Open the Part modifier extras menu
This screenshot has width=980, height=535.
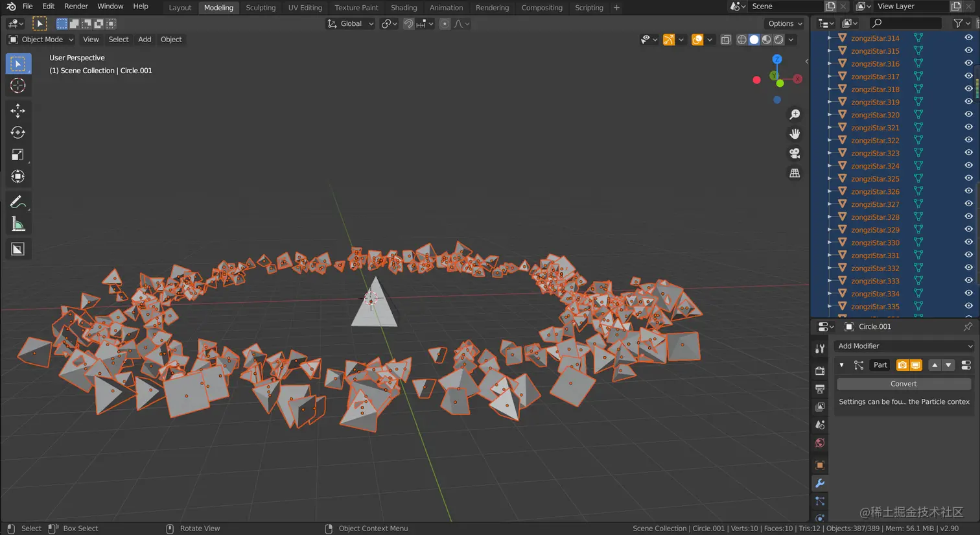(x=966, y=365)
